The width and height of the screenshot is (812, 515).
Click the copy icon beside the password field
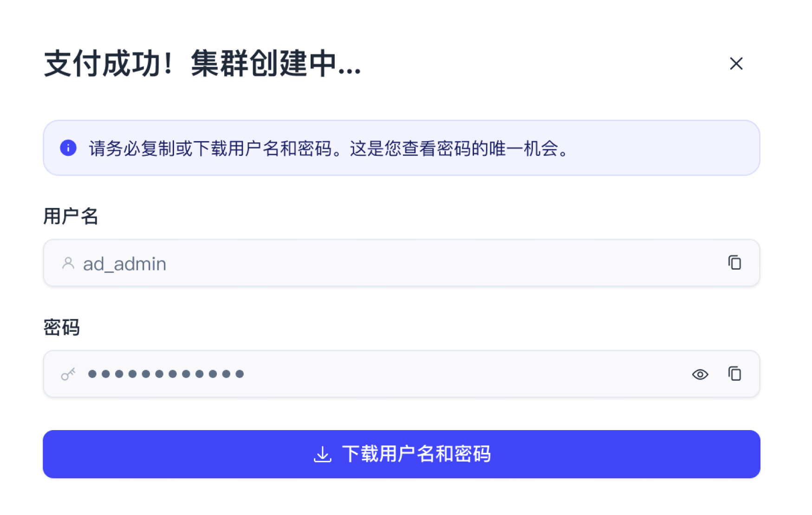[735, 374]
